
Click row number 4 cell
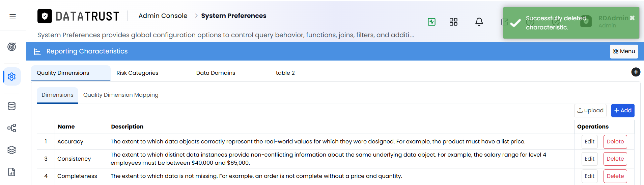pos(46,176)
